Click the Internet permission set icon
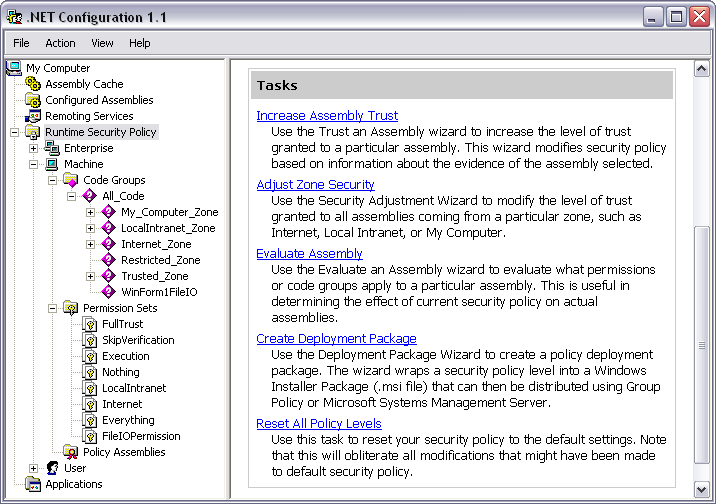The height and width of the screenshot is (504, 716). pos(90,404)
